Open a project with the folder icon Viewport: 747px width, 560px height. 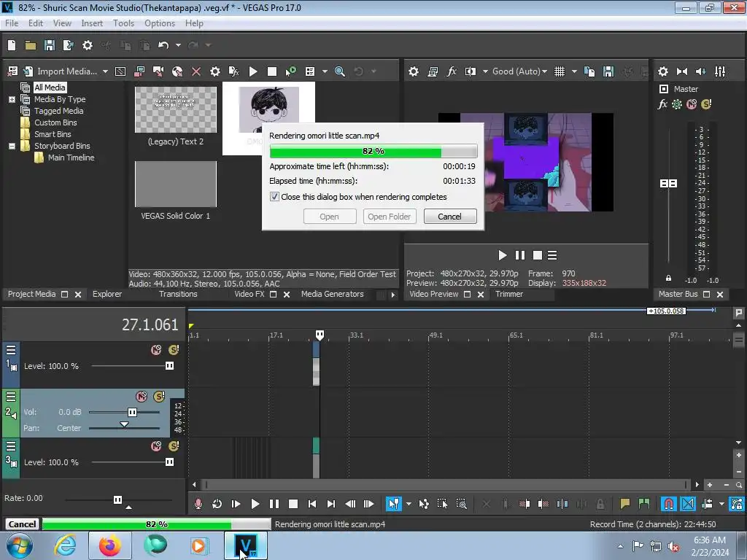pos(31,45)
